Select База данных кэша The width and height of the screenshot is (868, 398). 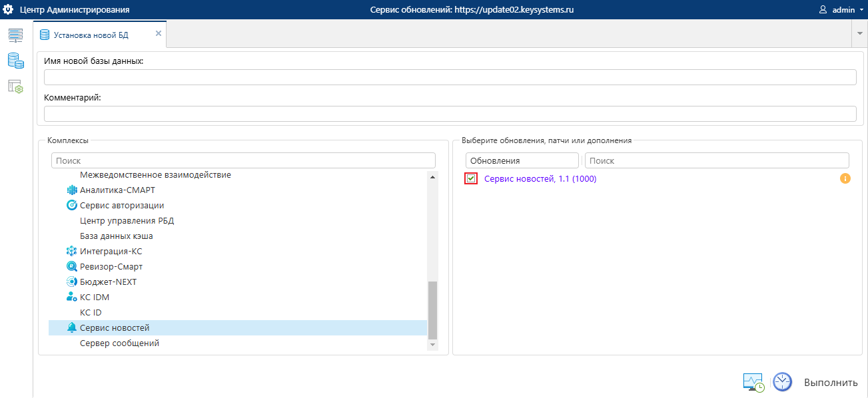pyautogui.click(x=117, y=236)
